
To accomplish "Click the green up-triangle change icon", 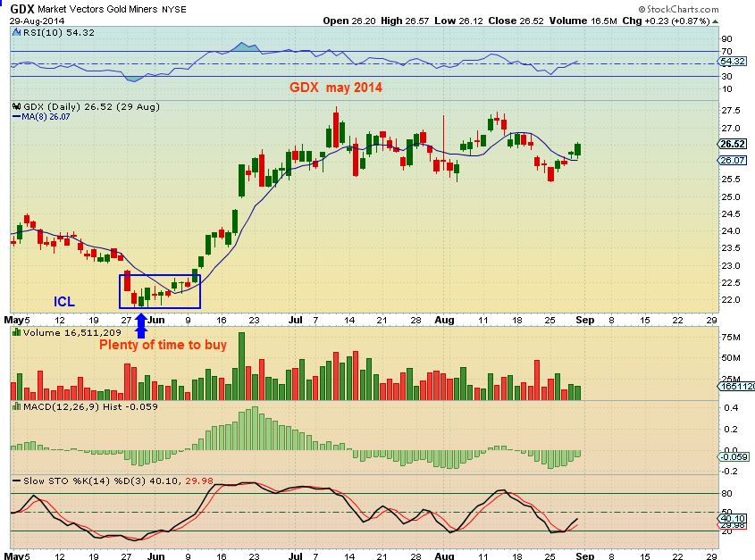I will click(715, 21).
